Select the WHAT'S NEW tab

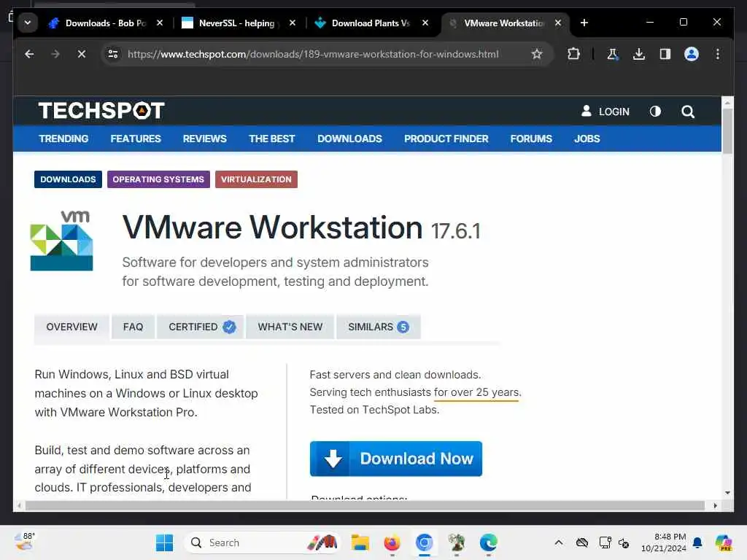click(x=290, y=327)
